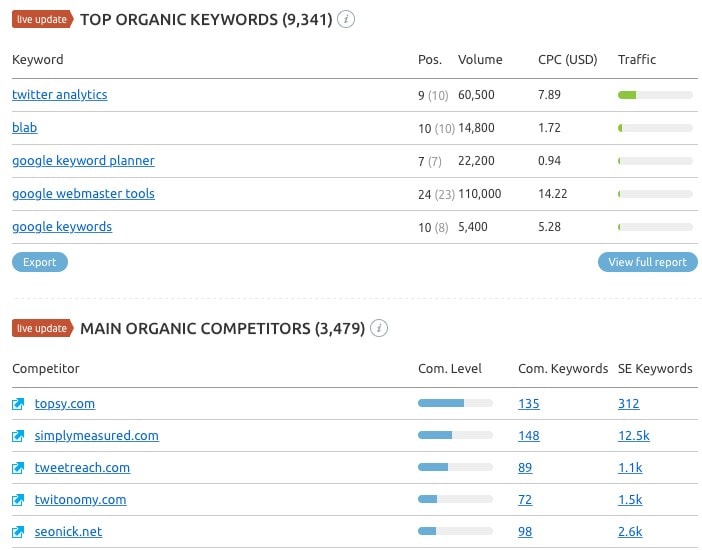Open external link icon for twitonomy.com
This screenshot has height=550, width=702.
[18, 500]
